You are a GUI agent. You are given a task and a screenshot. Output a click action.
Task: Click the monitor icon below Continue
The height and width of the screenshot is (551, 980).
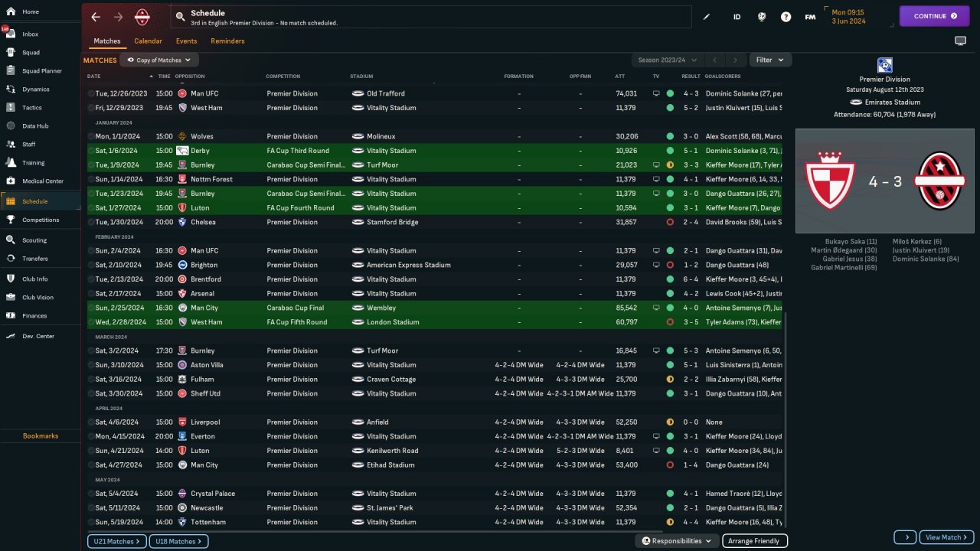[x=960, y=41]
